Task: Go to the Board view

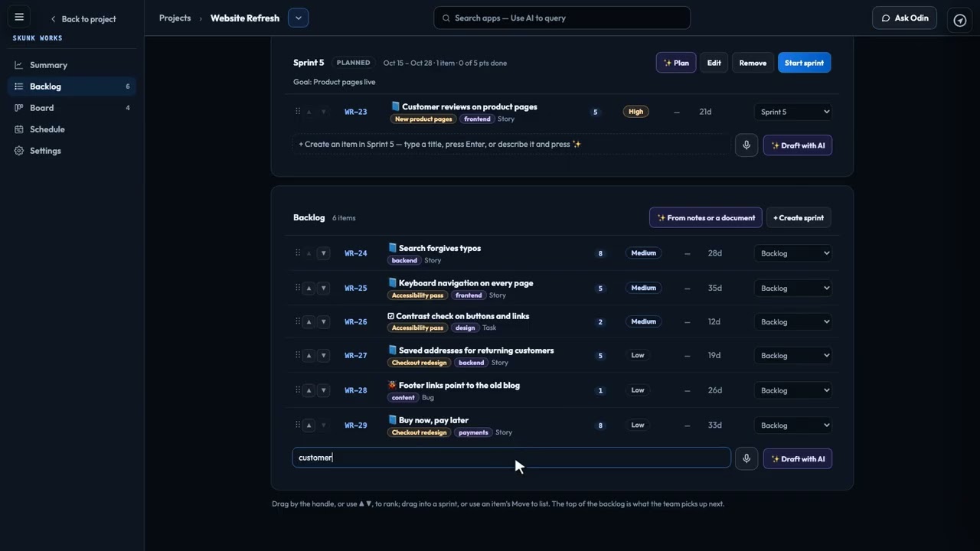Action: 72,108
